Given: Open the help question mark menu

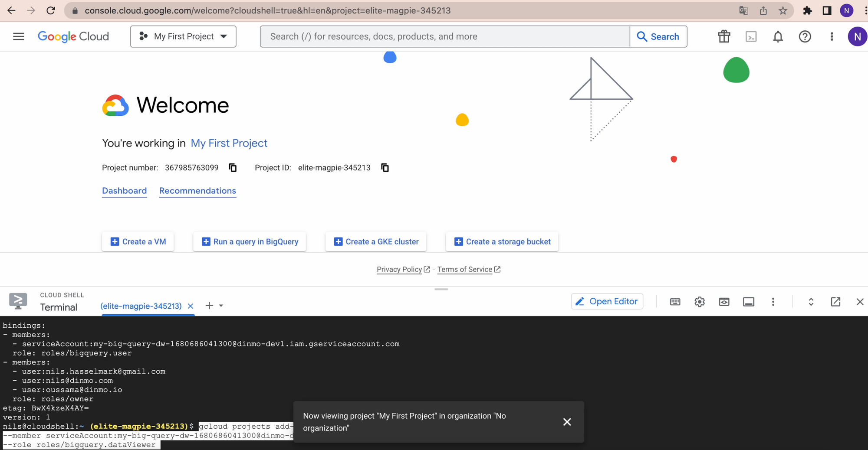Looking at the screenshot, I should 805,37.
